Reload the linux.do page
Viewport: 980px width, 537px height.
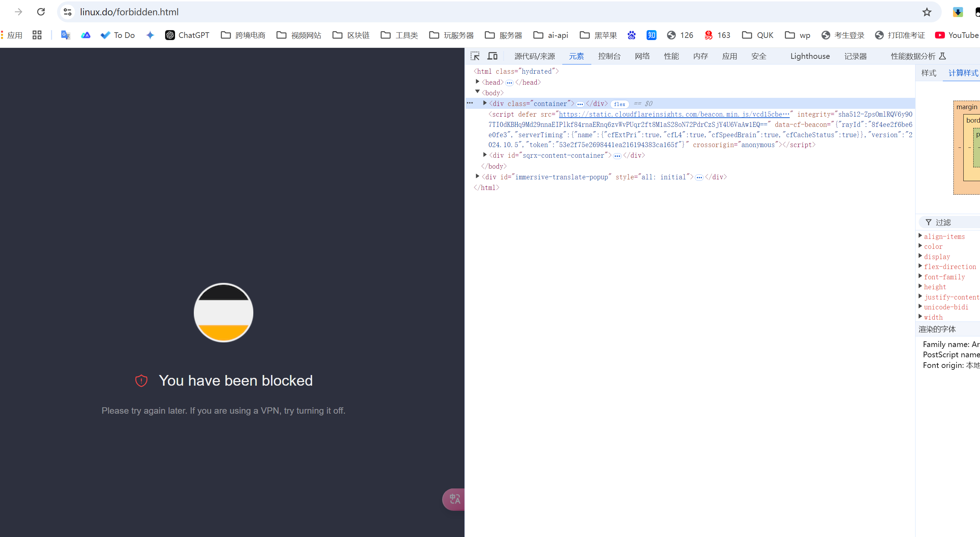[x=41, y=12]
